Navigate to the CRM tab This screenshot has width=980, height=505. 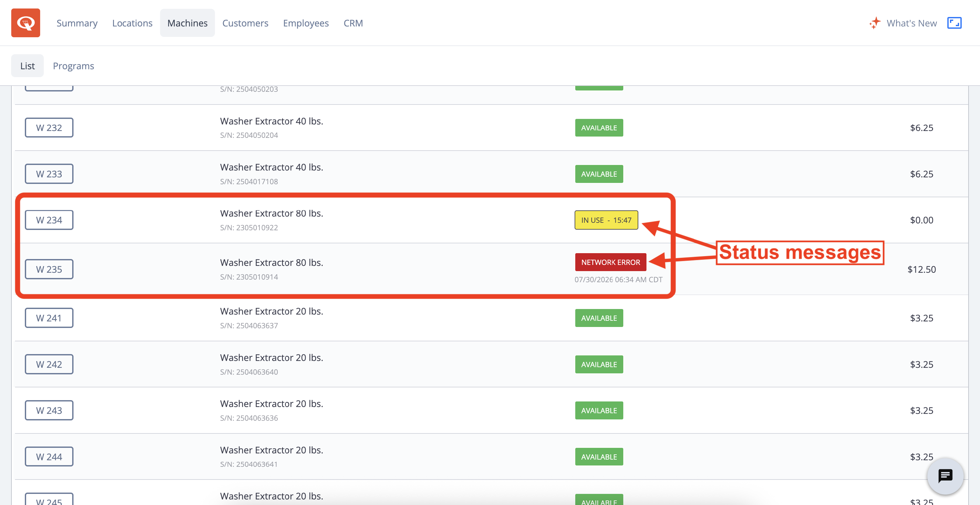point(353,23)
